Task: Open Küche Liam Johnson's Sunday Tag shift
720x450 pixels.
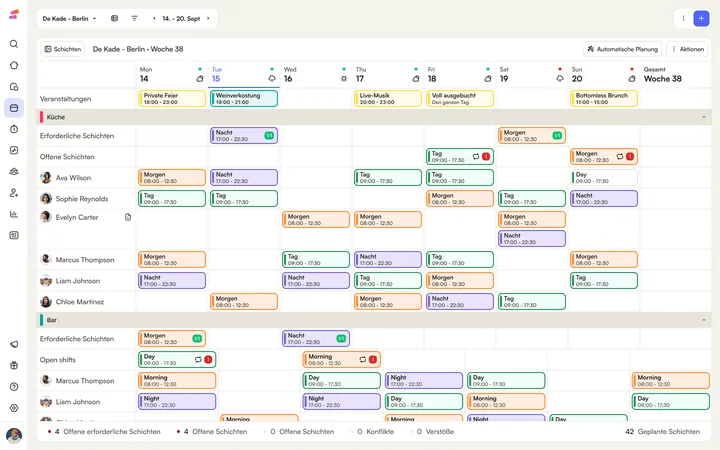Action: pyautogui.click(x=604, y=281)
